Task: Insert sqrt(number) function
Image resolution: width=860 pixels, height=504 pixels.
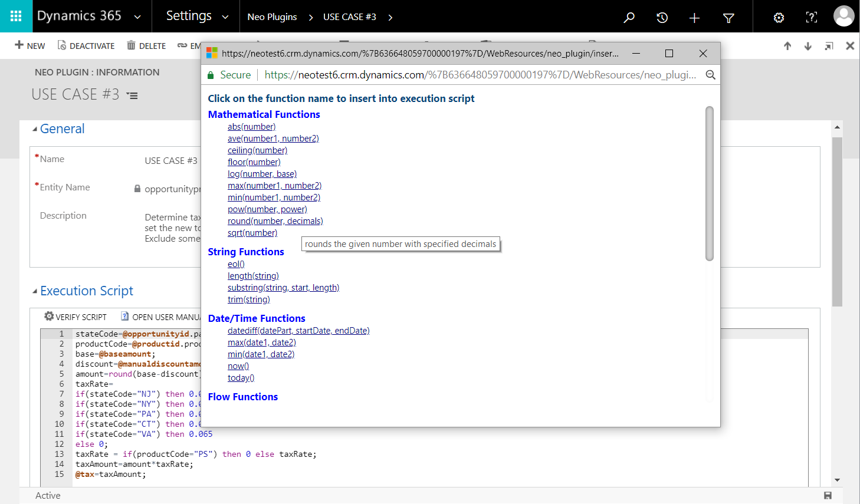Action: [252, 233]
